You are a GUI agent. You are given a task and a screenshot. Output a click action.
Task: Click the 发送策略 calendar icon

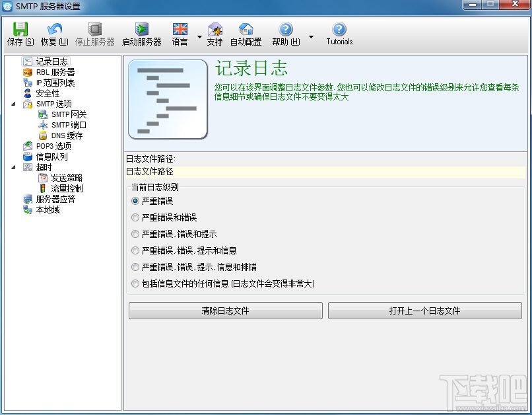(x=43, y=178)
